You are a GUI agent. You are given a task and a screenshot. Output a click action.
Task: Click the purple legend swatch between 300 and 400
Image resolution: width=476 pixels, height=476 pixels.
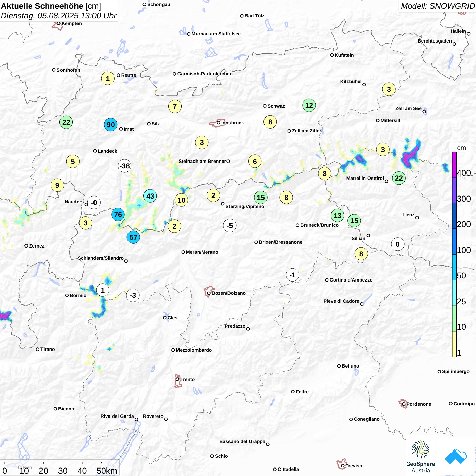tap(454, 190)
